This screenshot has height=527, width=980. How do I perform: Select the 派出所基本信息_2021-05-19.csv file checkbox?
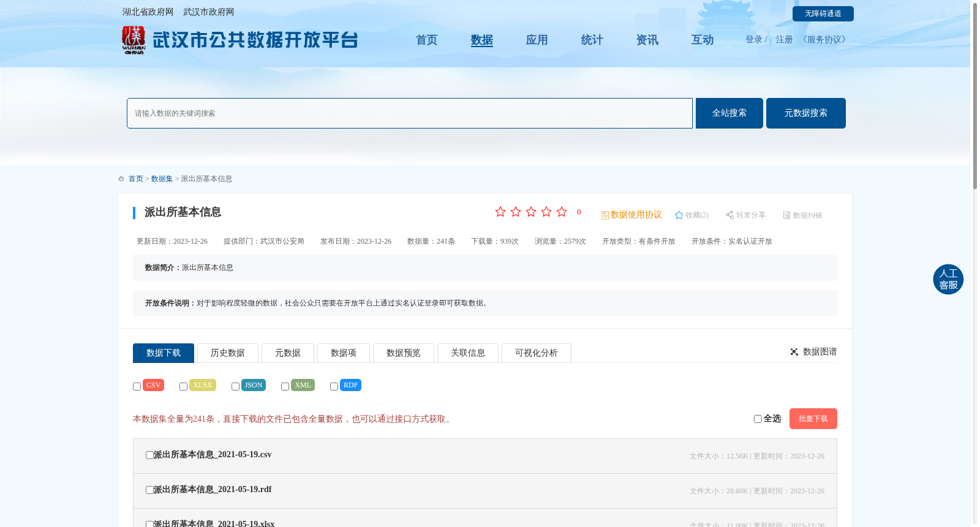pos(149,455)
